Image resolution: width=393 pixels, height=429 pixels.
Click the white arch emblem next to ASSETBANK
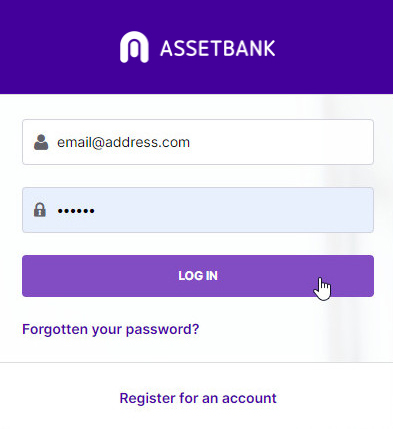coord(134,47)
